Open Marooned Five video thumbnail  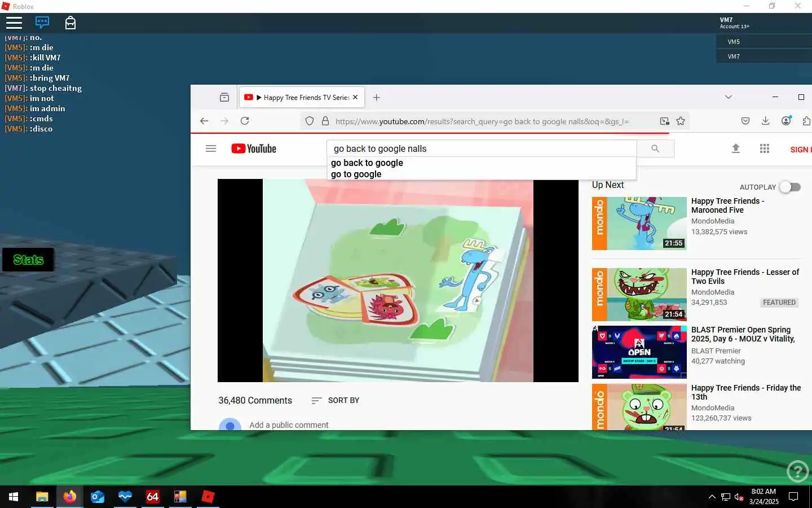pyautogui.click(x=639, y=224)
